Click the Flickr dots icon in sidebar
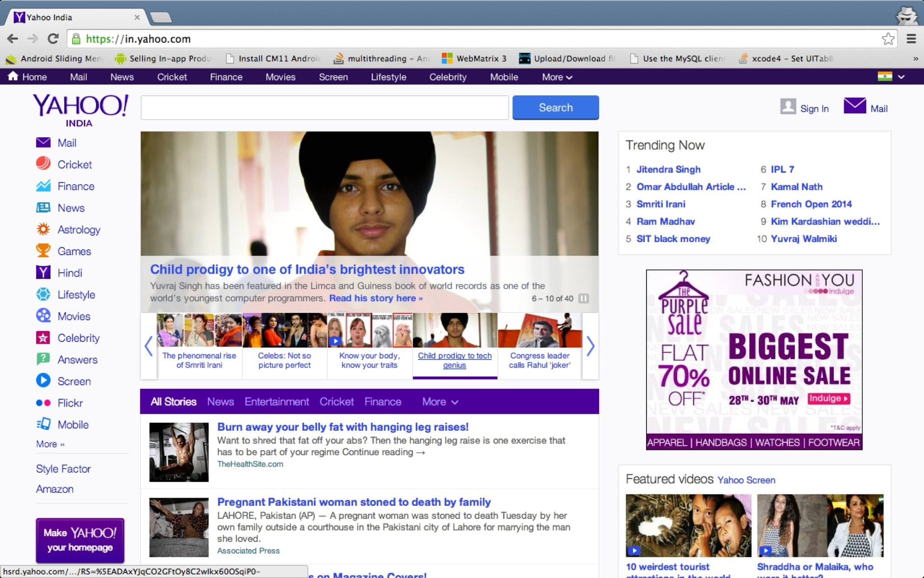This screenshot has height=578, width=924. point(43,402)
